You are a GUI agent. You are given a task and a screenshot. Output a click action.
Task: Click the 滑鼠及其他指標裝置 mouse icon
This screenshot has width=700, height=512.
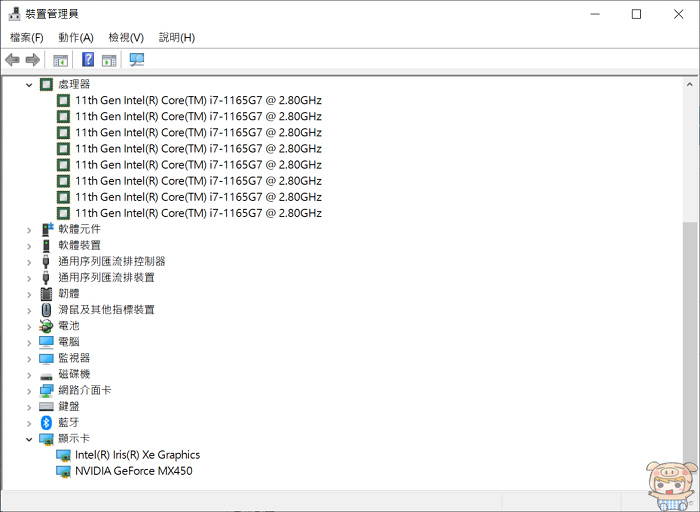(x=46, y=310)
